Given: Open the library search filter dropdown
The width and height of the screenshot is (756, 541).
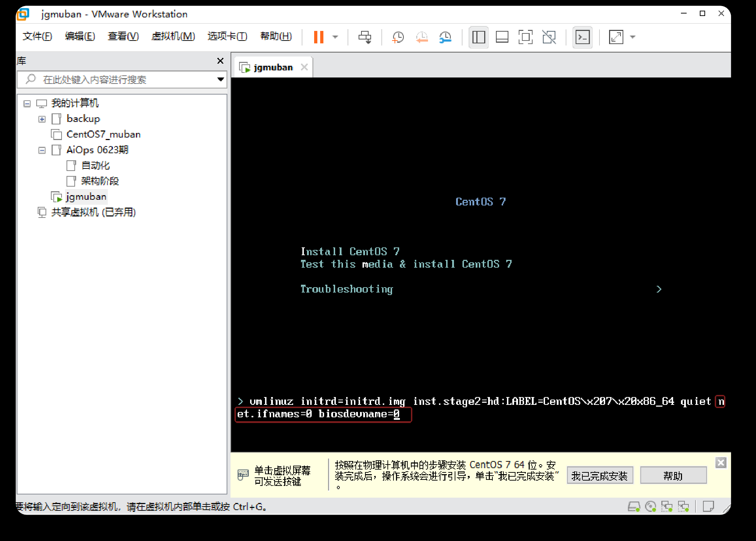Looking at the screenshot, I should click(221, 79).
